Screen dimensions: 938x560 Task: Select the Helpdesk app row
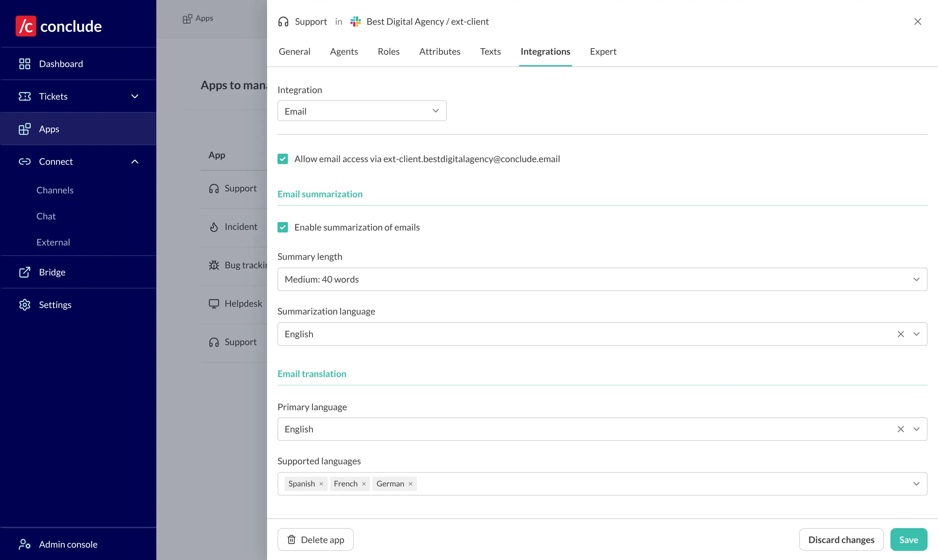point(234,304)
